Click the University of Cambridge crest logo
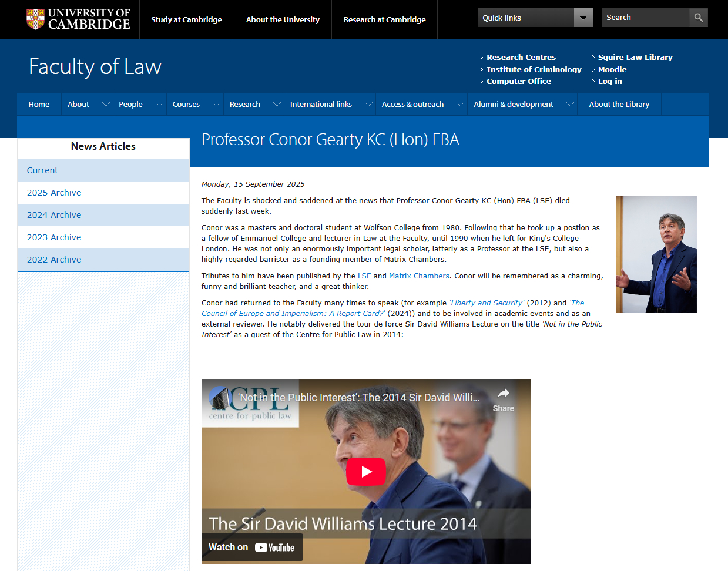Screen dimensions: 728x571 pyautogui.click(x=36, y=19)
